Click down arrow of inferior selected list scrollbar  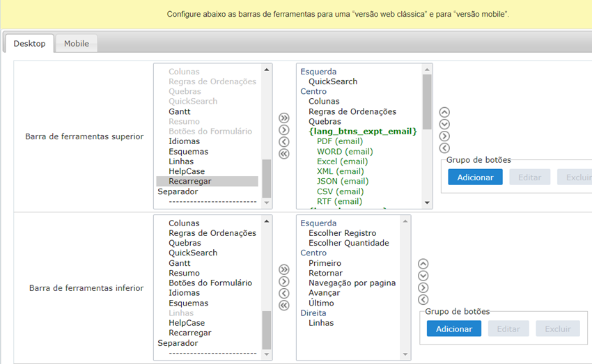click(405, 354)
